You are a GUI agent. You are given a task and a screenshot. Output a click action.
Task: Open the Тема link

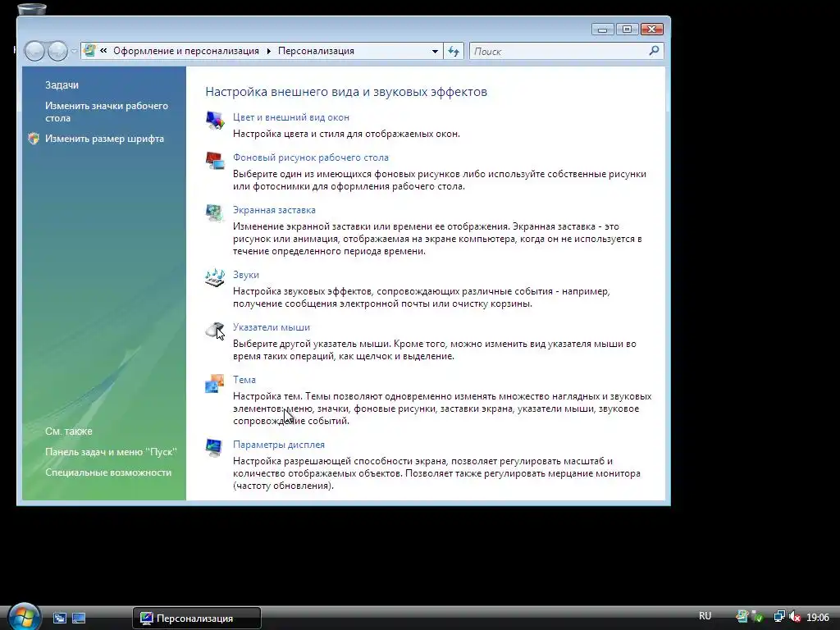(x=244, y=380)
